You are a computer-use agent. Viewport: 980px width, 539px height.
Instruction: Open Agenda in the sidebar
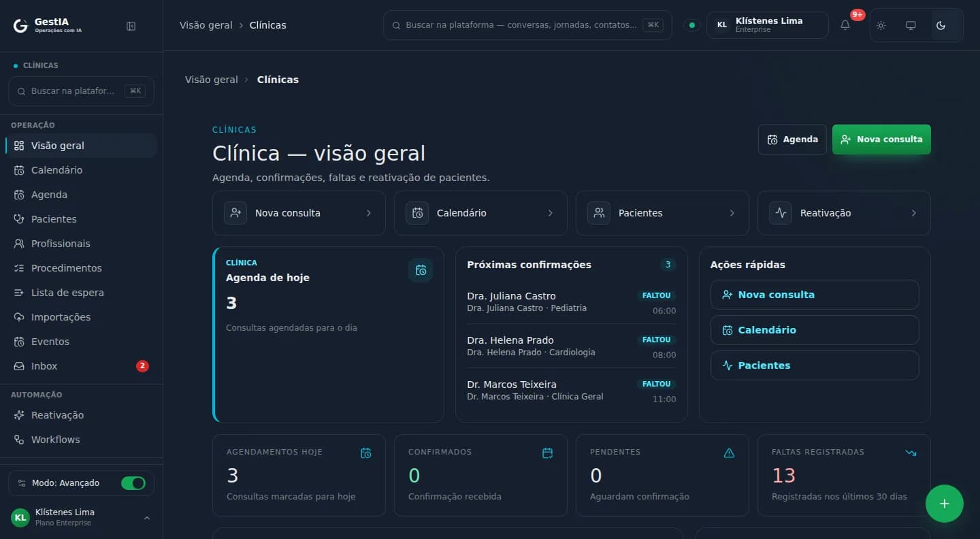(81, 195)
